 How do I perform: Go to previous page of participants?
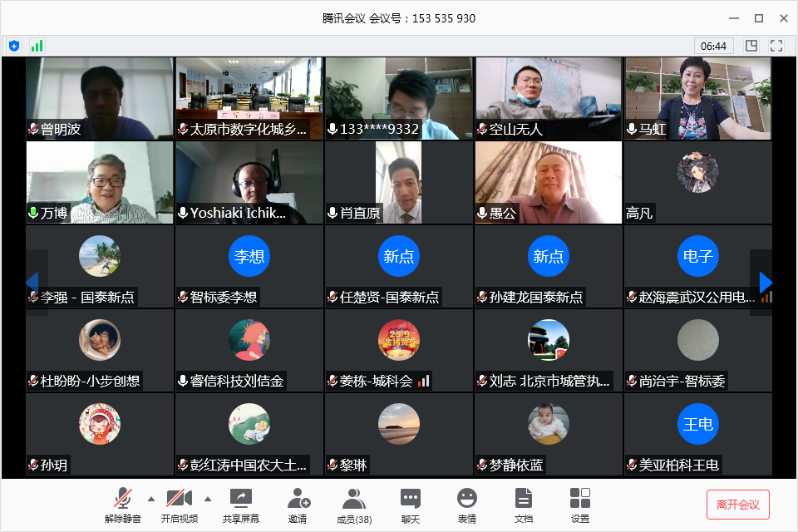pos(33,283)
